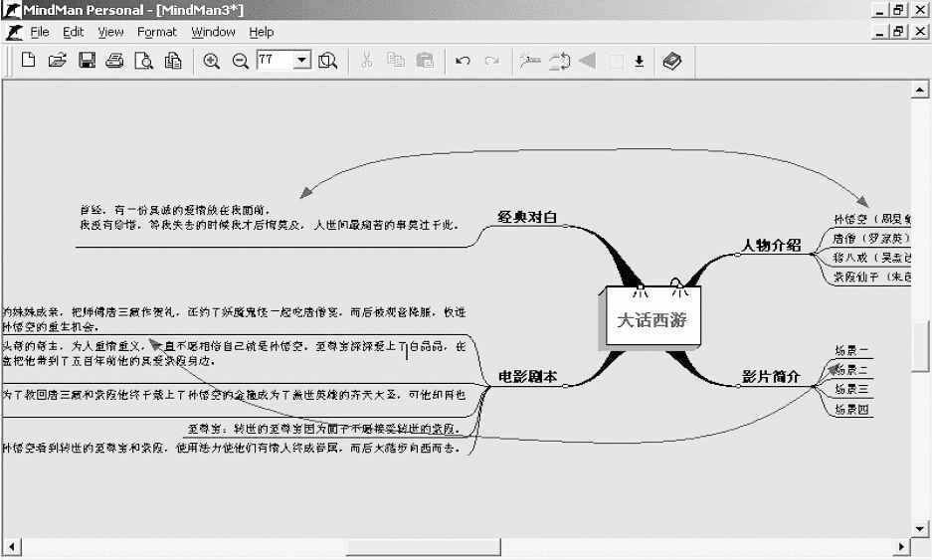
Task: Click the MindMan document icon beside File
Action: coord(15,32)
